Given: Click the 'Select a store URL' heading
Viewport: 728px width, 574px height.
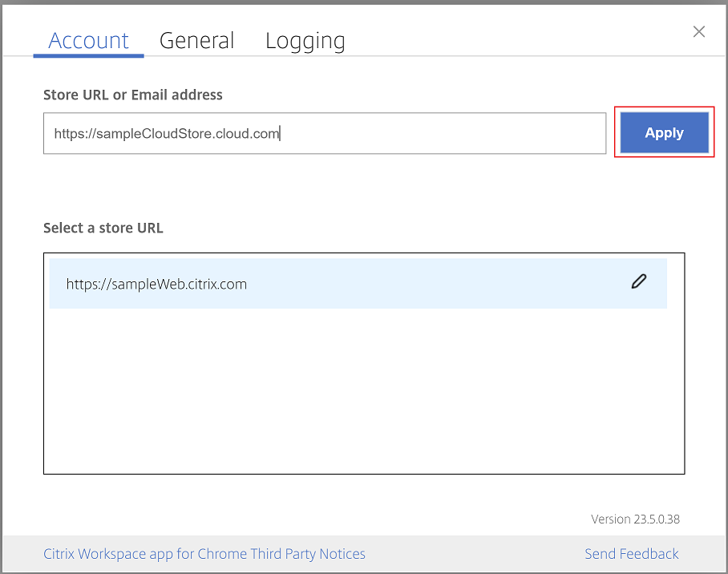Looking at the screenshot, I should click(x=103, y=228).
